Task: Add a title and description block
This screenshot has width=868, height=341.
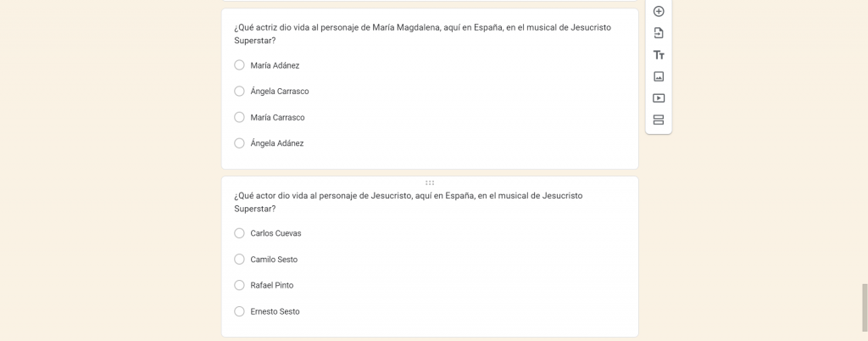Action: pos(659,55)
